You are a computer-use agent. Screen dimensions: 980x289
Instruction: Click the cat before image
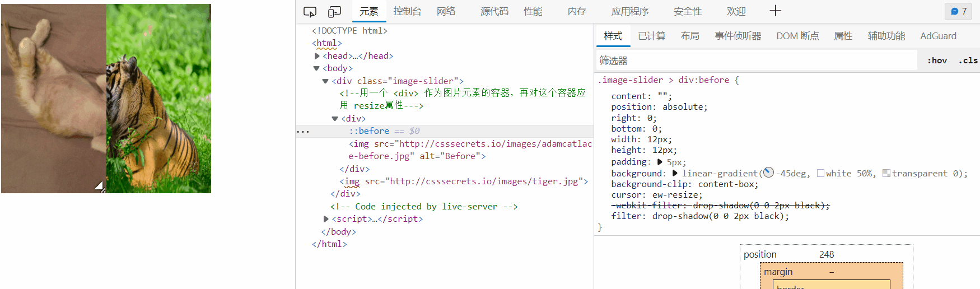pos(54,99)
